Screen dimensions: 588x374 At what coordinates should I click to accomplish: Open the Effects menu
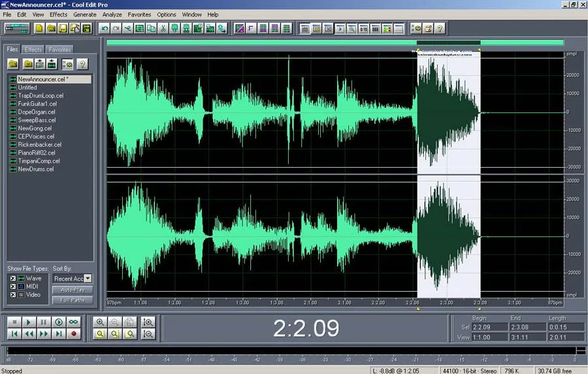[x=59, y=14]
